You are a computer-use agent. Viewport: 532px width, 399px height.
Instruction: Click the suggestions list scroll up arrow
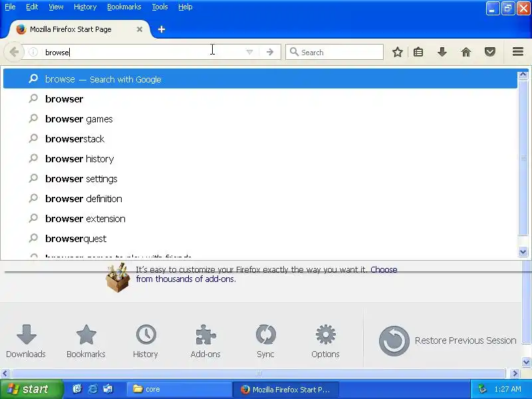tap(523, 74)
